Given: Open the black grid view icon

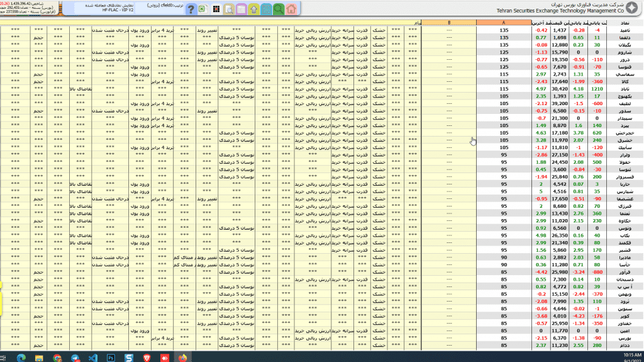Looking at the screenshot, I should click(x=216, y=9).
